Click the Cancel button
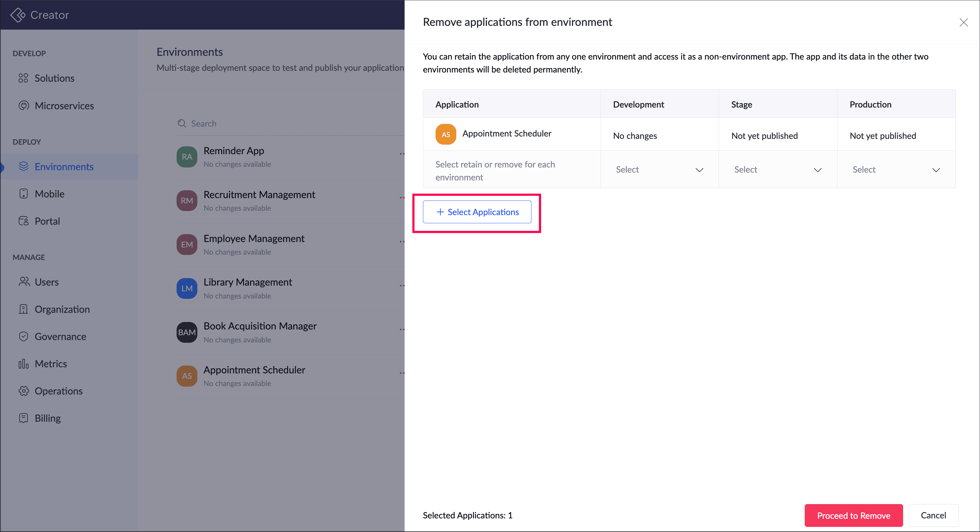The height and width of the screenshot is (532, 980). (933, 515)
